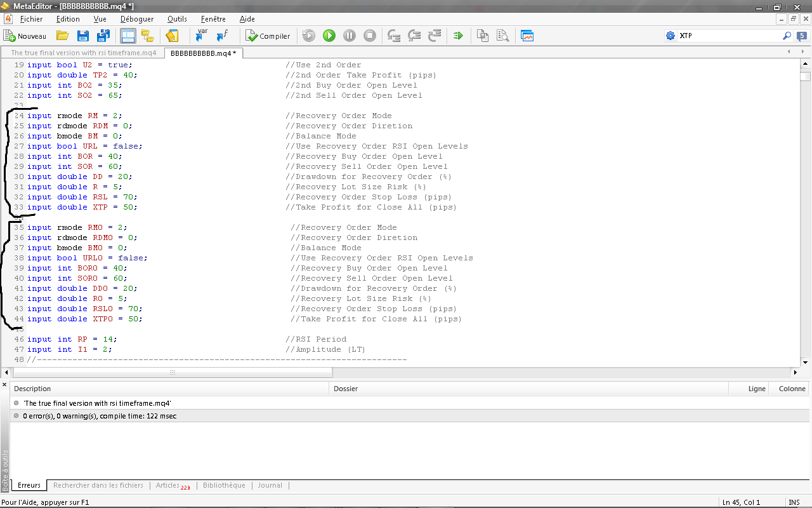The height and width of the screenshot is (508, 812).
Task: Toggle the Navigator panel toolbar button
Action: [x=128, y=36]
